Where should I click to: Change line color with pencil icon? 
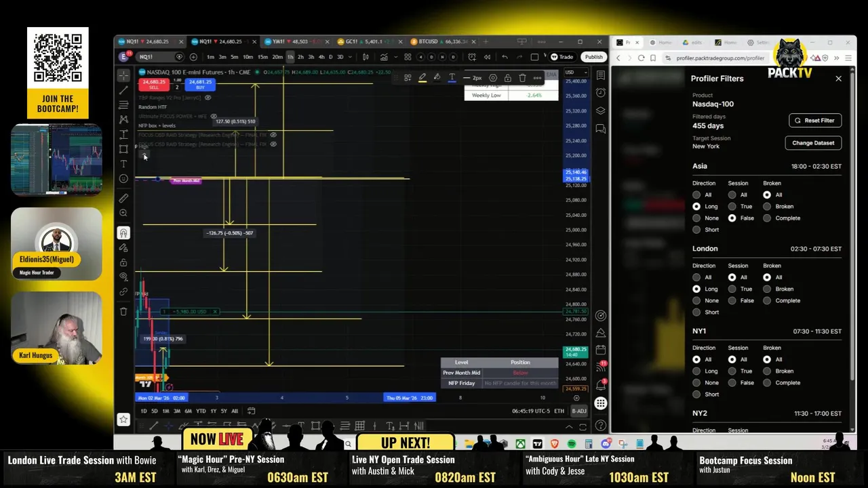coord(422,78)
